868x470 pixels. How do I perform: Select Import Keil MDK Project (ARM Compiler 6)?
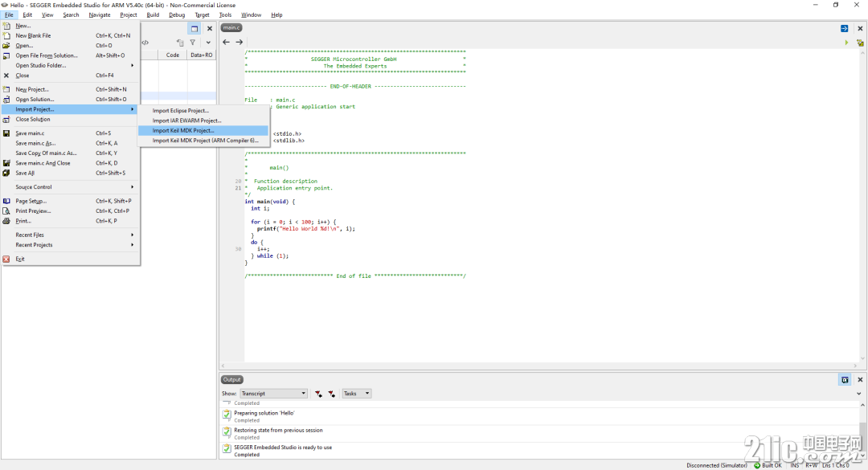pyautogui.click(x=203, y=141)
